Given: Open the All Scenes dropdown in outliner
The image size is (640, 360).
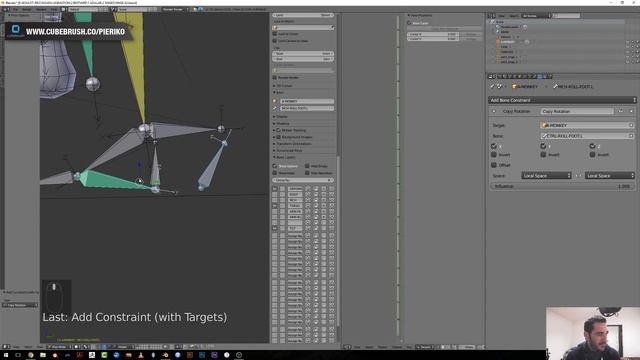Looking at the screenshot, I should coord(536,16).
